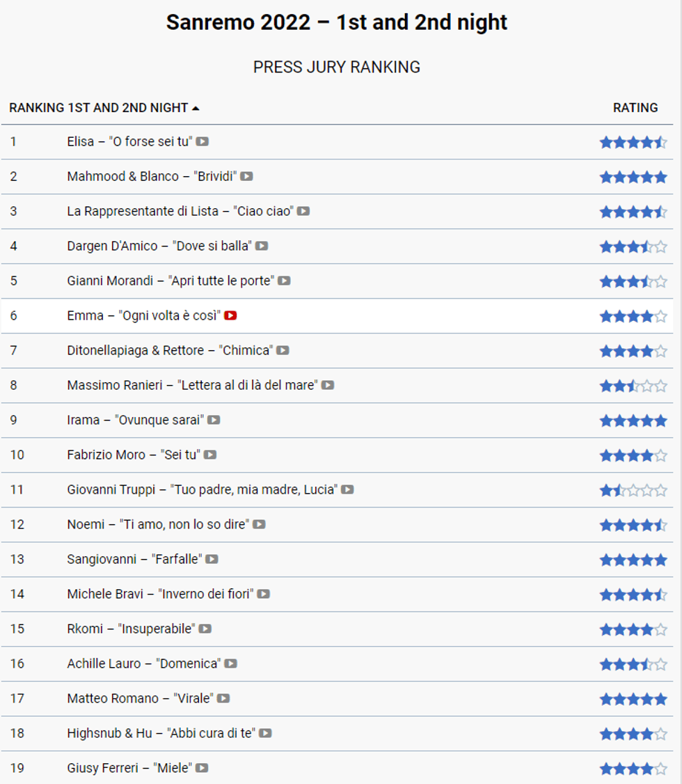Click the sort arrow beside the ranking header
Viewport: 682px width, 784px height.
196,109
